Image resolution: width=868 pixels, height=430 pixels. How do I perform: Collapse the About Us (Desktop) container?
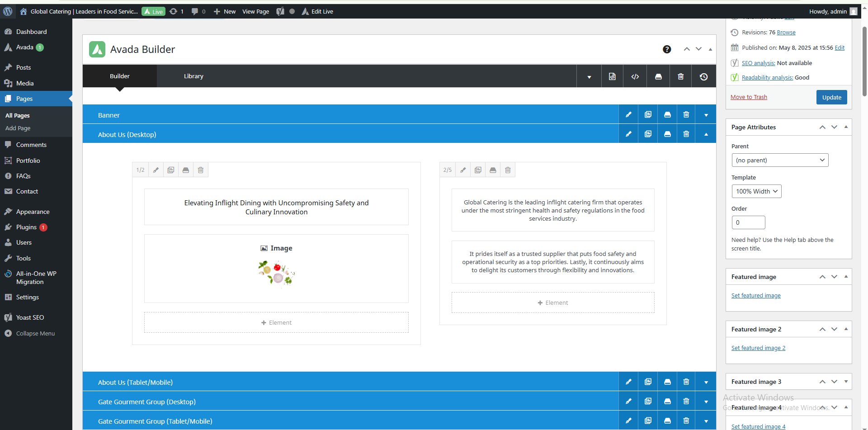tap(706, 134)
